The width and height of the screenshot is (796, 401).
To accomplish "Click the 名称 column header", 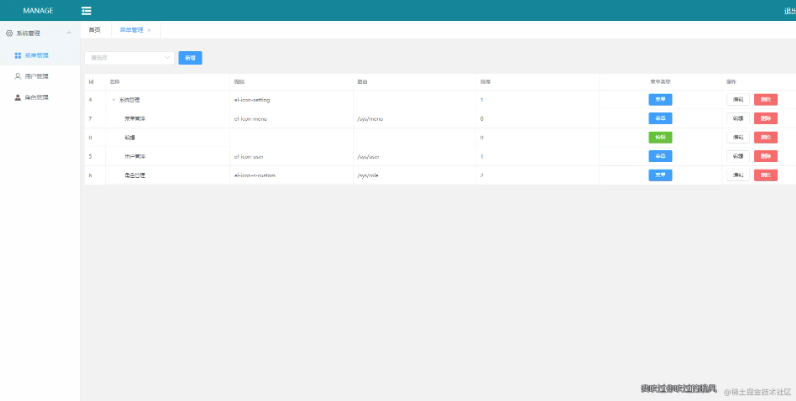I will tap(114, 82).
